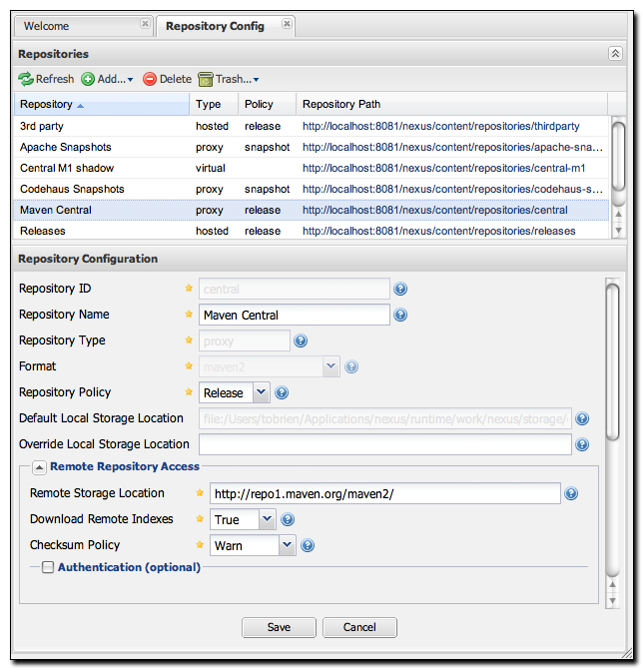Viewport: 644px width, 670px height.
Task: Click the Cancel button
Action: (359, 627)
